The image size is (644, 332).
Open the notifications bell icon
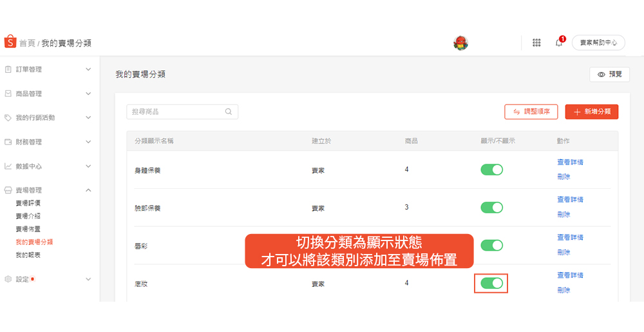click(x=558, y=43)
